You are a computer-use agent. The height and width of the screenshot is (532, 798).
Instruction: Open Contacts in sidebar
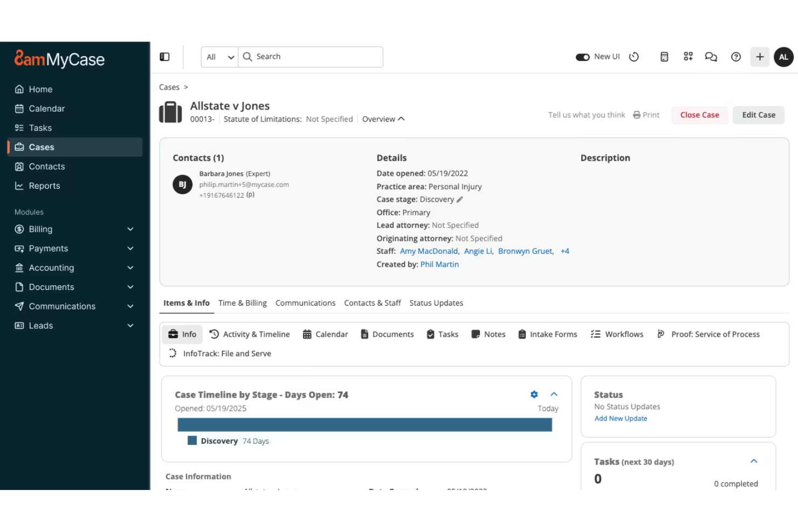75,167
